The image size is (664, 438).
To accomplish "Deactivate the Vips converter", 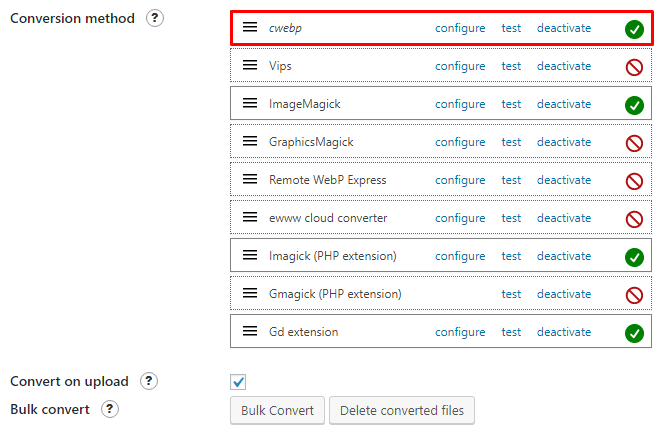I will tap(564, 66).
